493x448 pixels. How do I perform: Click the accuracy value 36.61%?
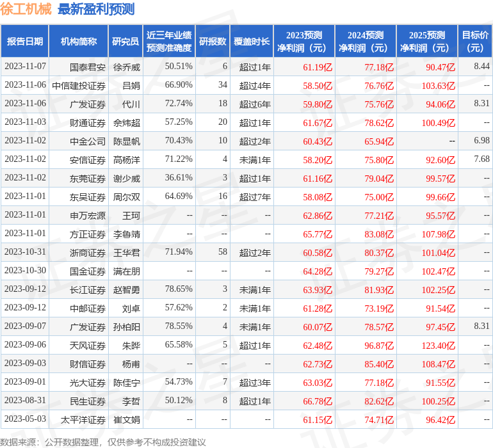tap(179, 178)
